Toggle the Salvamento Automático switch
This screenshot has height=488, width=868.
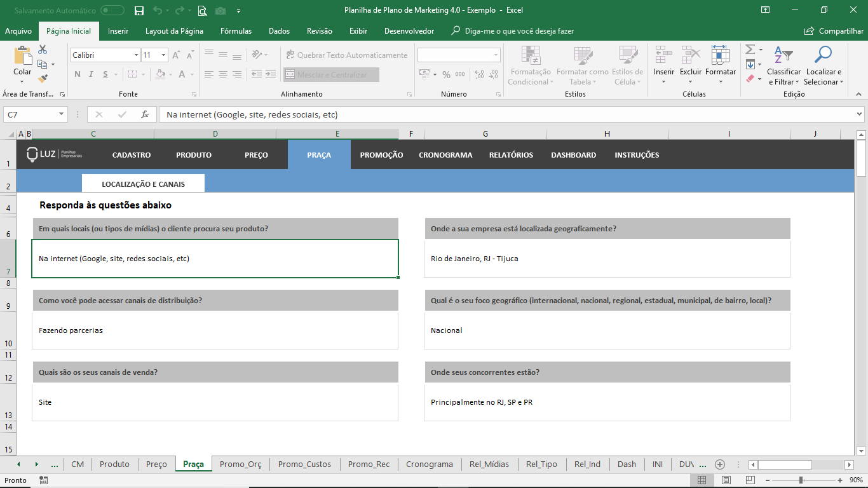(x=112, y=10)
